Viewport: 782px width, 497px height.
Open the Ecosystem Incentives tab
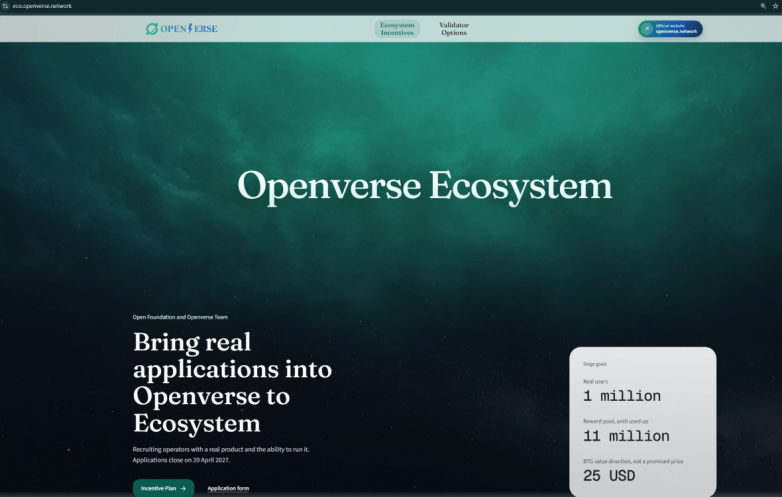coord(397,29)
